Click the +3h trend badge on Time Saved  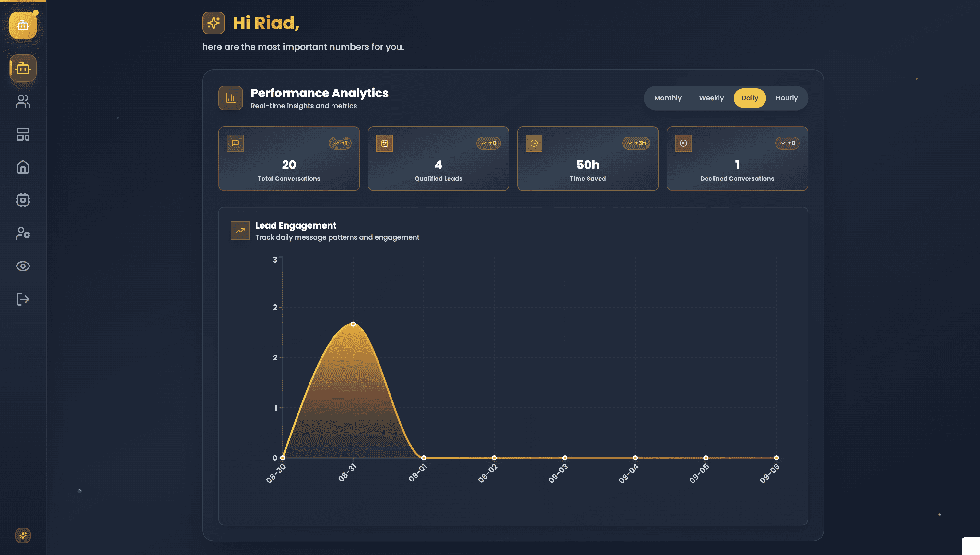pos(636,143)
